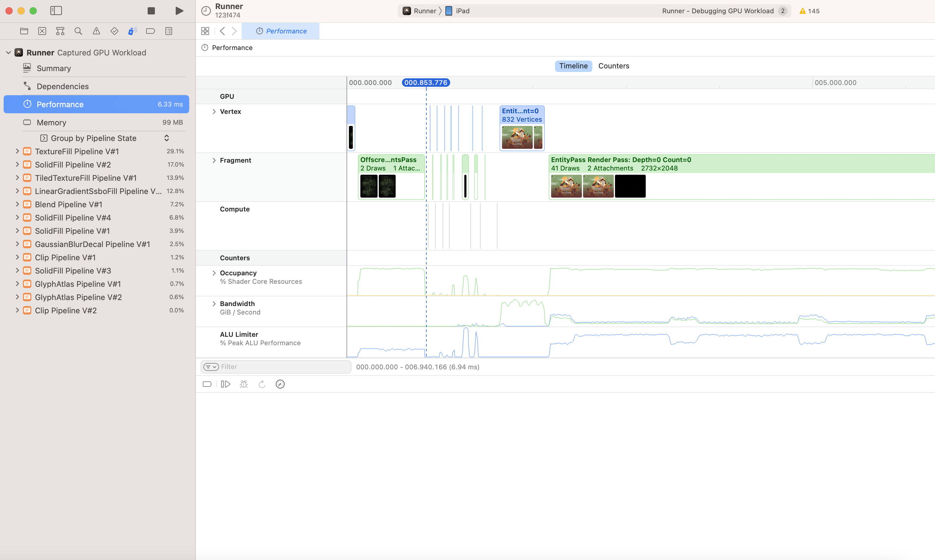Image resolution: width=935 pixels, height=560 pixels.
Task: Click the 000.853.776 timeline playhead marker
Action: coord(425,82)
